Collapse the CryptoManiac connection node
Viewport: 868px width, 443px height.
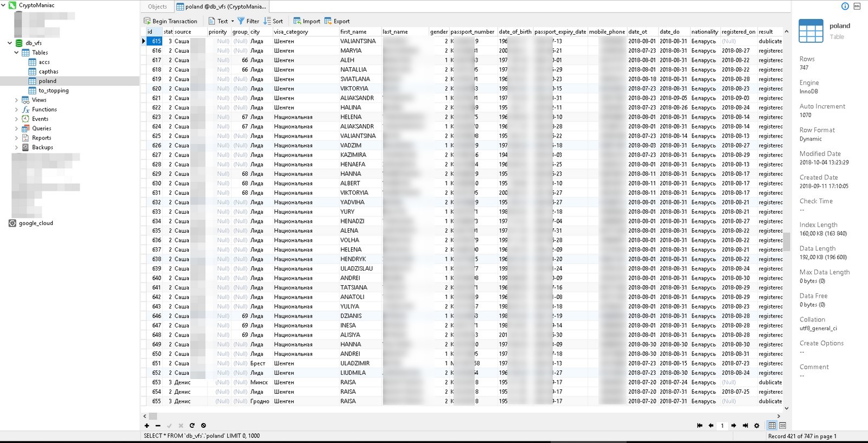3,5
